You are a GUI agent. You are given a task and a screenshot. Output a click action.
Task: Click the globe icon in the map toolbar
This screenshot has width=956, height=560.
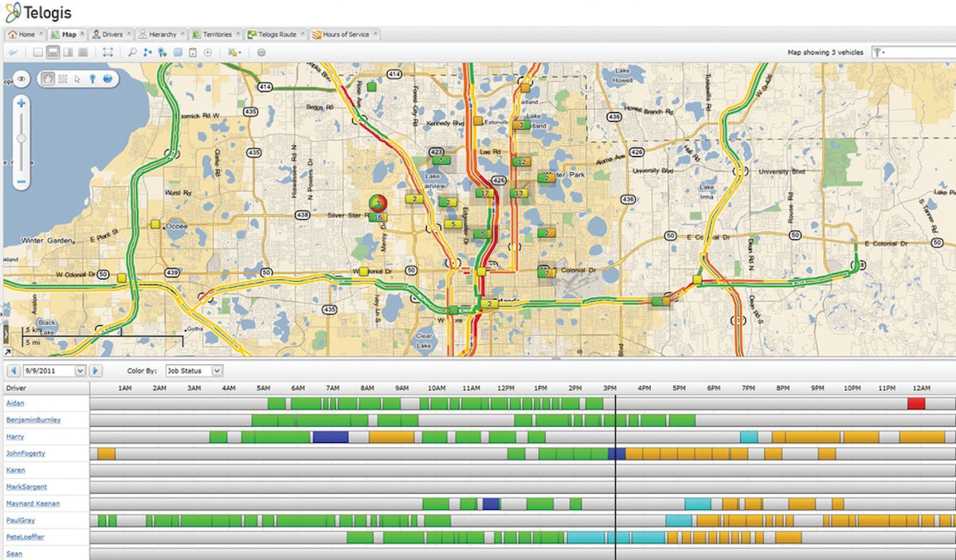point(108,80)
